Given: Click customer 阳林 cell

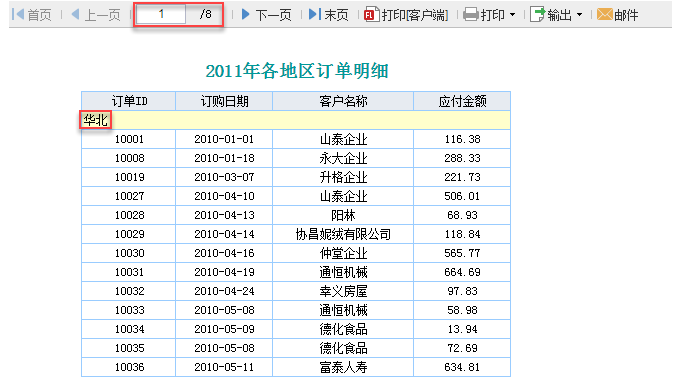Looking at the screenshot, I should click(343, 215).
